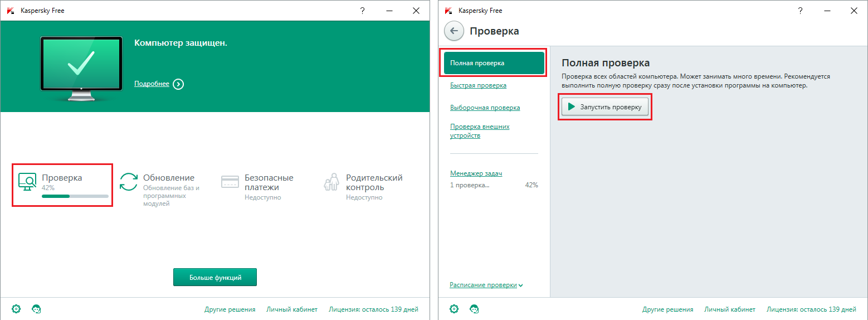Click the Больше функций button
Viewport: 868px width, 320px height.
215,277
